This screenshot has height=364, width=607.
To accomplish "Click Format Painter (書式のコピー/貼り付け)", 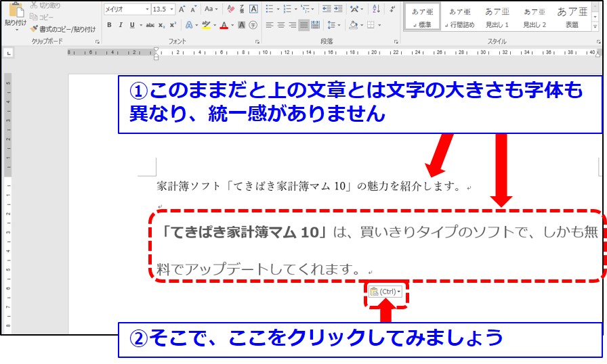I will (63, 29).
